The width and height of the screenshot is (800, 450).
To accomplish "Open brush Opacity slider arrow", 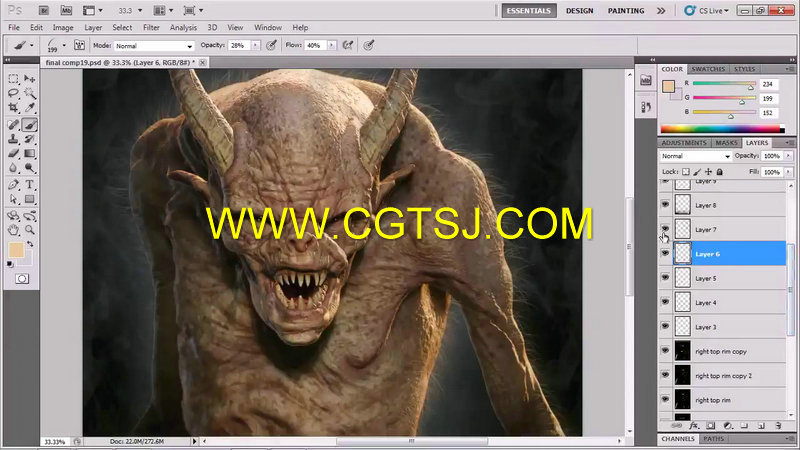I will tap(255, 45).
